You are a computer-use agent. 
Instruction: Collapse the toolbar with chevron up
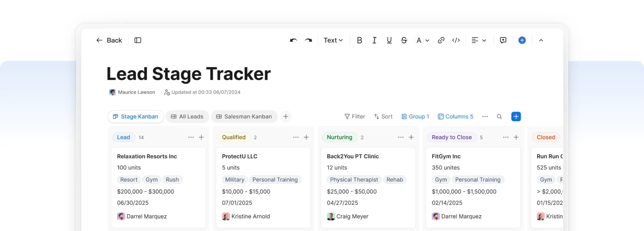541,40
